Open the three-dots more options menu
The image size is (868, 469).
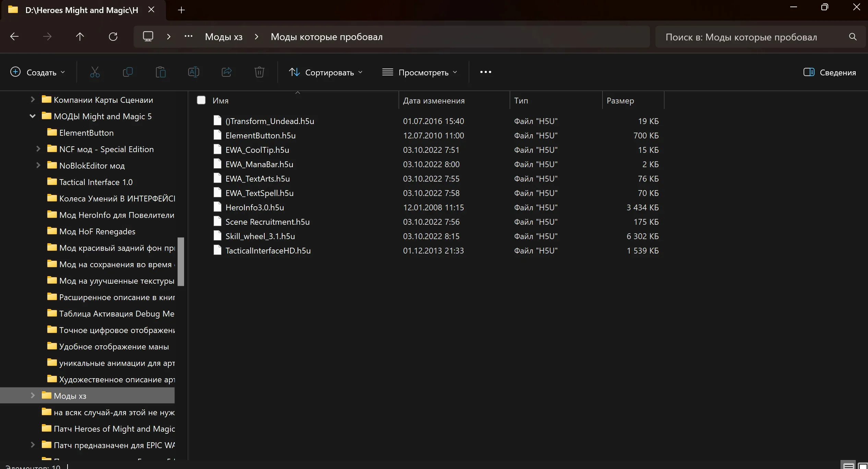[x=486, y=72]
